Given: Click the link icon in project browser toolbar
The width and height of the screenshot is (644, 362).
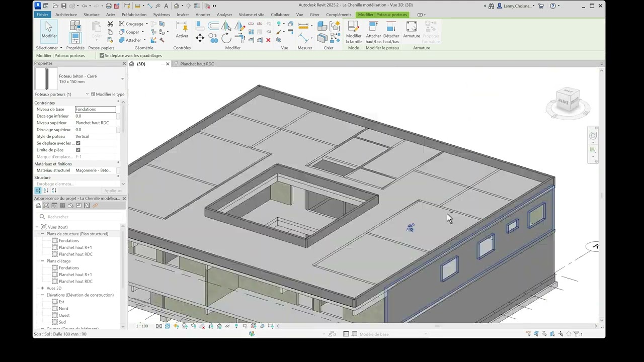Looking at the screenshot, I should click(x=95, y=206).
